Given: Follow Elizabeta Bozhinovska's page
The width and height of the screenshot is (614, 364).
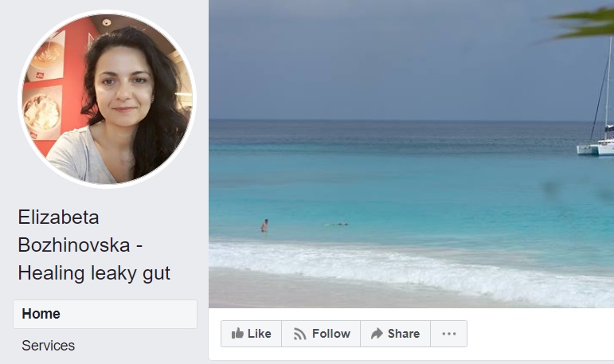Looking at the screenshot, I should (x=321, y=334).
